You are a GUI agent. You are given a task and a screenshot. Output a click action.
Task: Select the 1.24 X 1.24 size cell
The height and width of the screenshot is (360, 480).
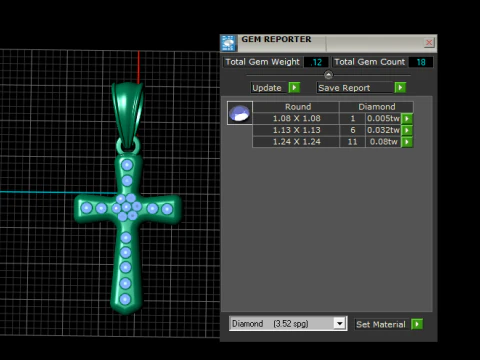click(296, 142)
